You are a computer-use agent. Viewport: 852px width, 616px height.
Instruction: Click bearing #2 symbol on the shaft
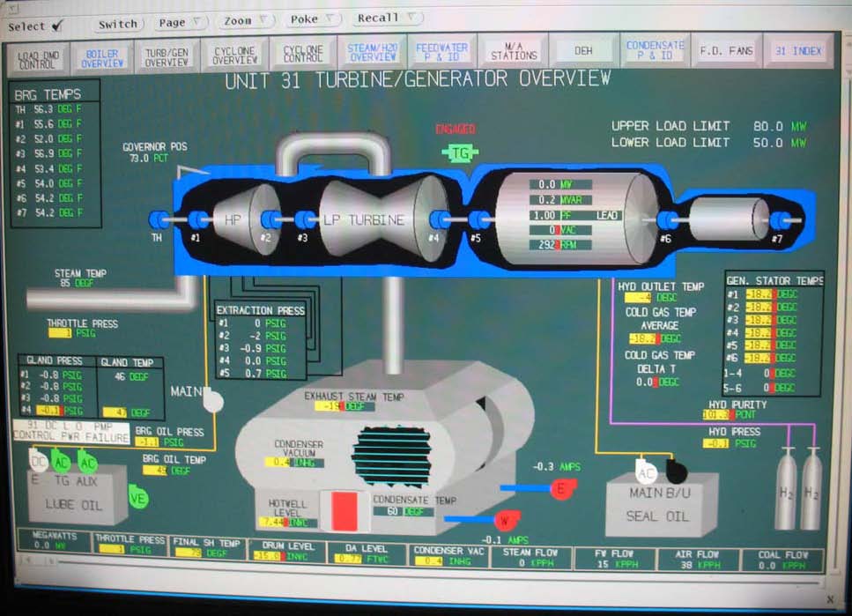tap(270, 219)
